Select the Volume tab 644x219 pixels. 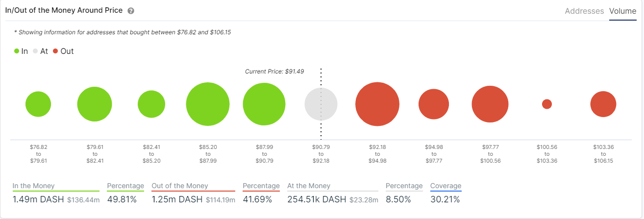tap(622, 11)
